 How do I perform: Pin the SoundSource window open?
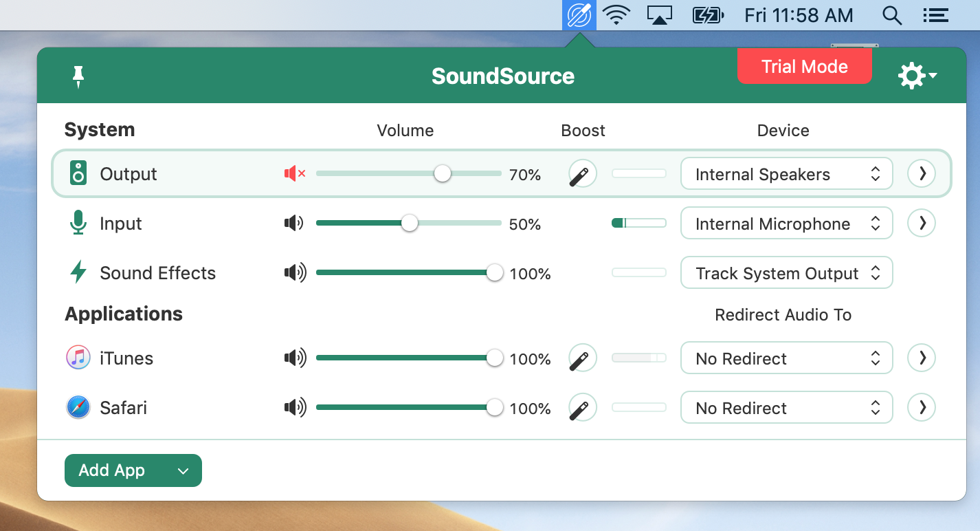78,76
